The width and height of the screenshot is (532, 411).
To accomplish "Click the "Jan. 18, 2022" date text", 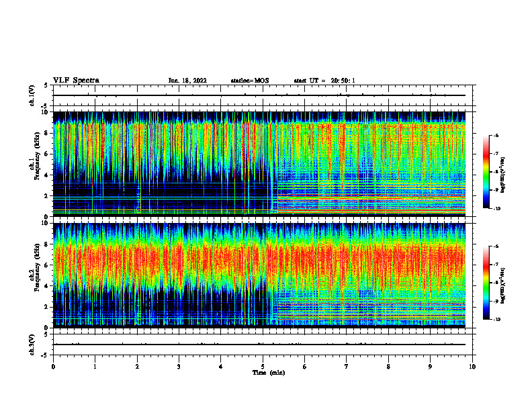I will tap(187, 81).
